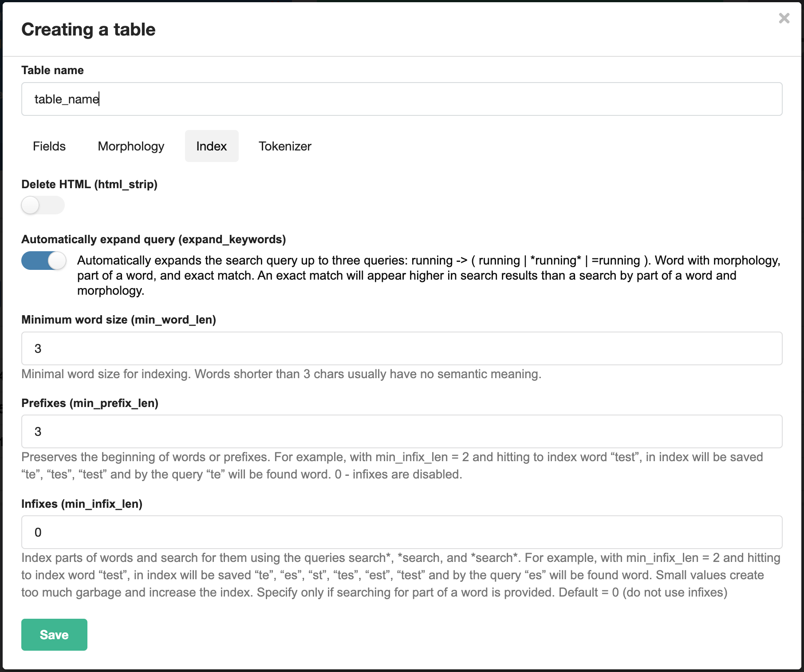Screen dimensions: 804x672
Task: Click the min_prefix_len value field
Action: pos(402,431)
